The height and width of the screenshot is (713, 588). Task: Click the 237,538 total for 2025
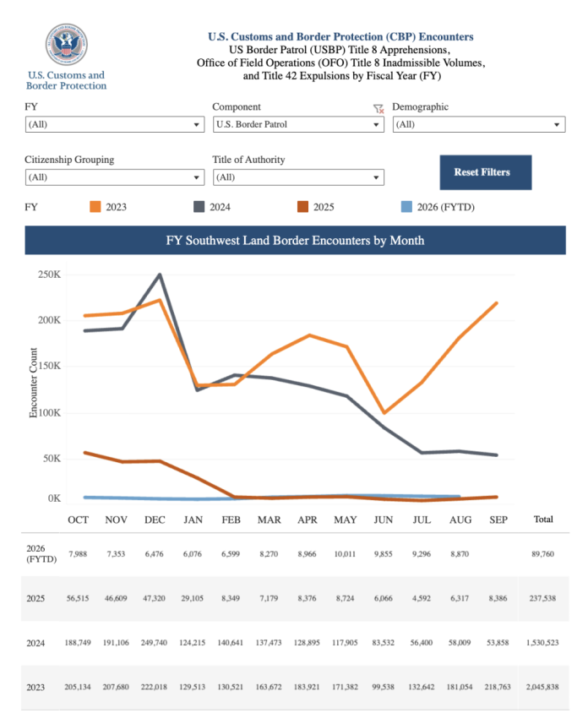(x=542, y=598)
